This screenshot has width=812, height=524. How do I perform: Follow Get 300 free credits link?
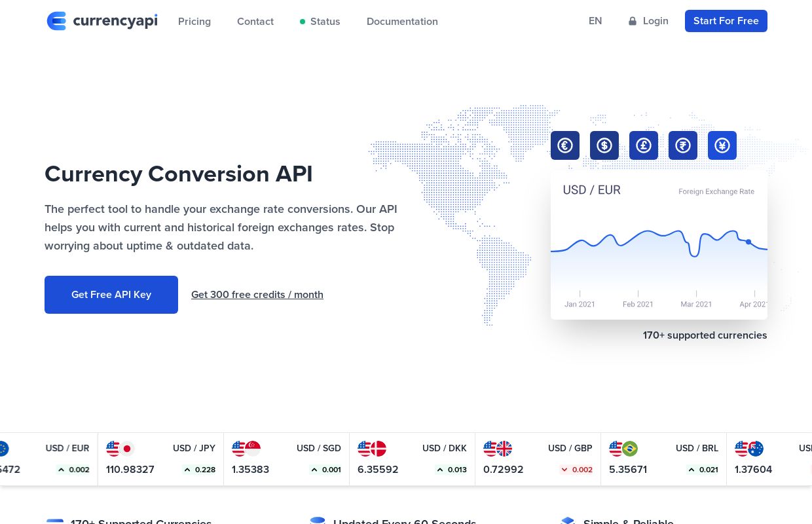coord(257,295)
